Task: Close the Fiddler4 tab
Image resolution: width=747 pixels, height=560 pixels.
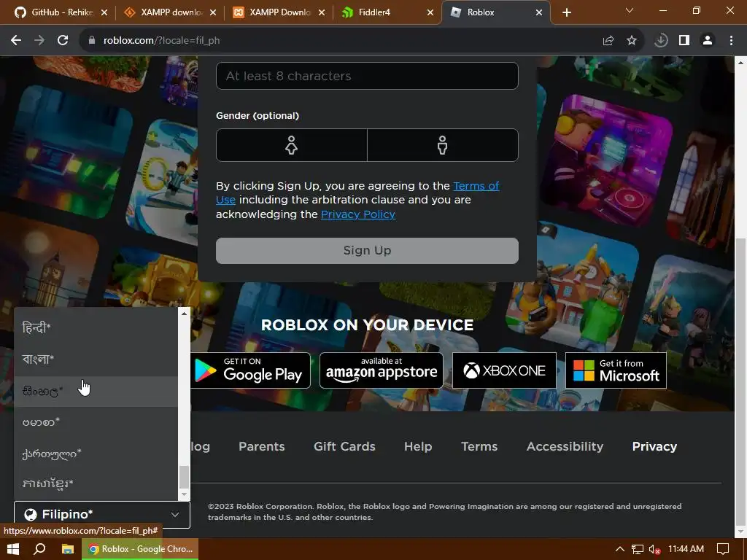Action: click(430, 12)
